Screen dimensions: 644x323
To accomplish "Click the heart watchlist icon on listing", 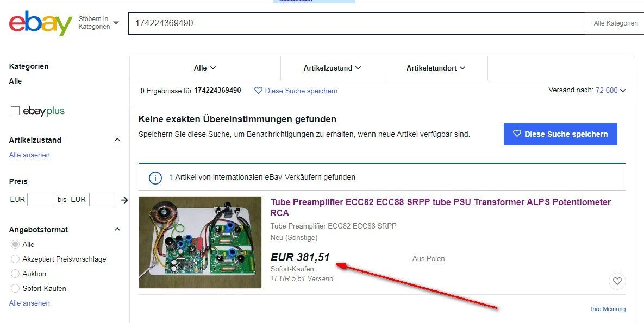I will (x=617, y=281).
